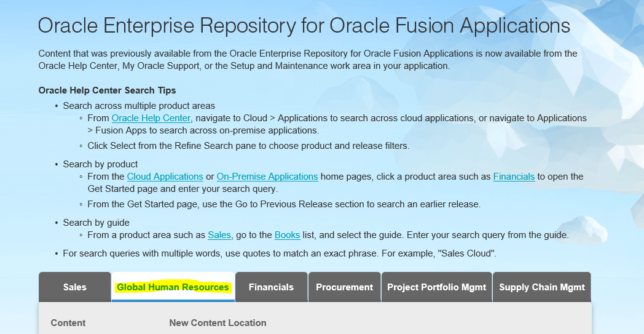Open the Procurement tab
644x334 pixels.
[x=344, y=287]
